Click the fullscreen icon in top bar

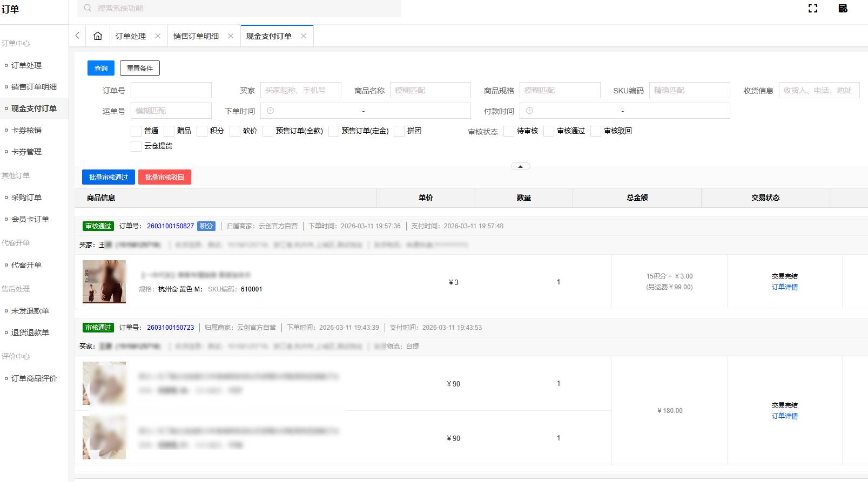(x=812, y=8)
